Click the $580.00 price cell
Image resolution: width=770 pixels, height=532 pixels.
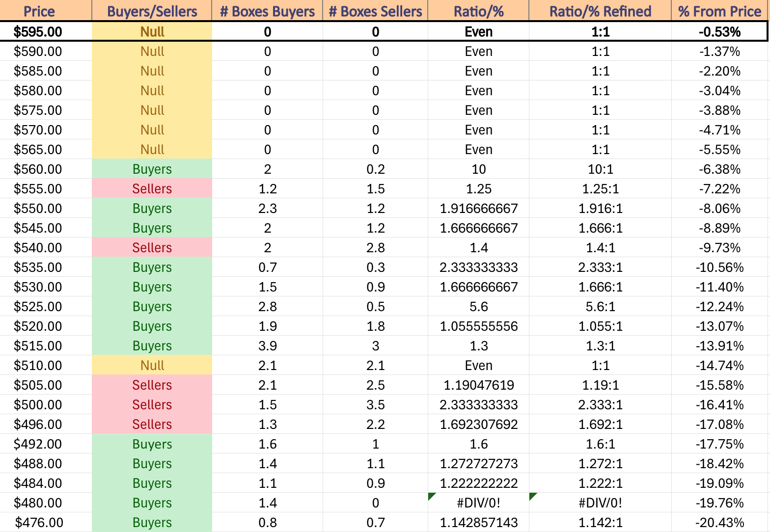click(x=46, y=90)
